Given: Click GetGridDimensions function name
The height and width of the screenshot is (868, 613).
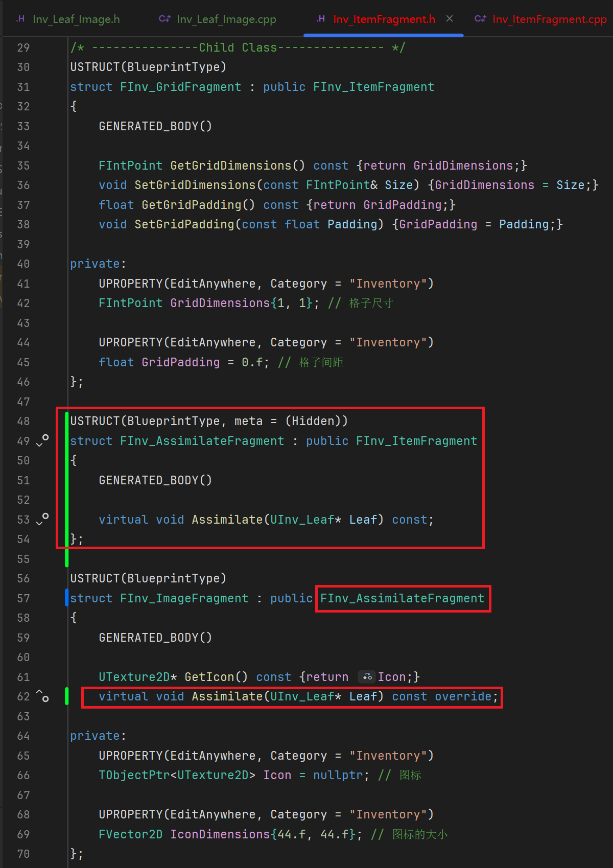Looking at the screenshot, I should [x=231, y=166].
